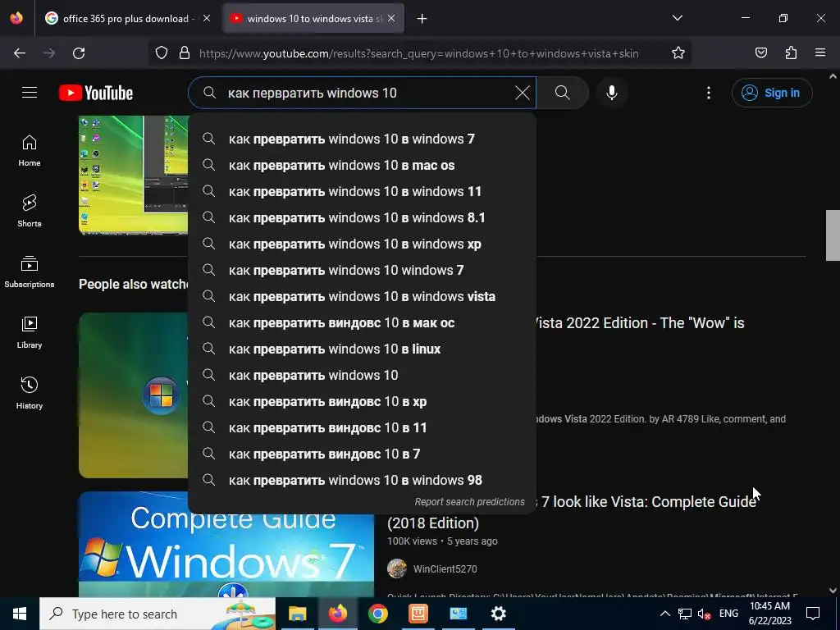Screen dimensions: 840x630
Task: Open the WinClient5270 channel link
Action: click(x=445, y=569)
